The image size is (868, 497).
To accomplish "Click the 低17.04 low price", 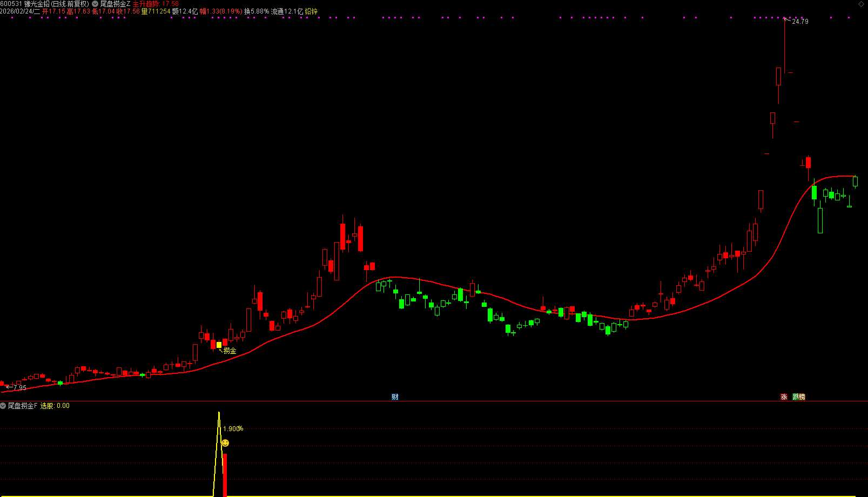I will coord(103,11).
